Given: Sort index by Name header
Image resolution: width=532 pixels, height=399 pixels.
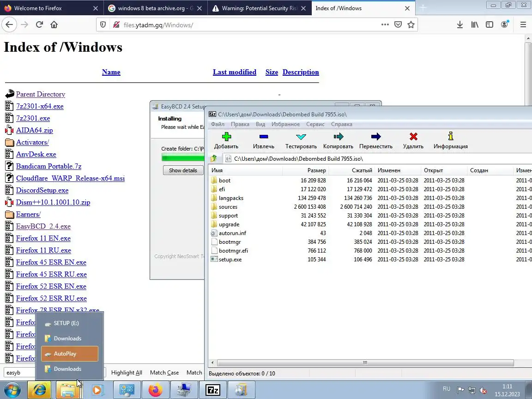Looking at the screenshot, I should tap(111, 72).
